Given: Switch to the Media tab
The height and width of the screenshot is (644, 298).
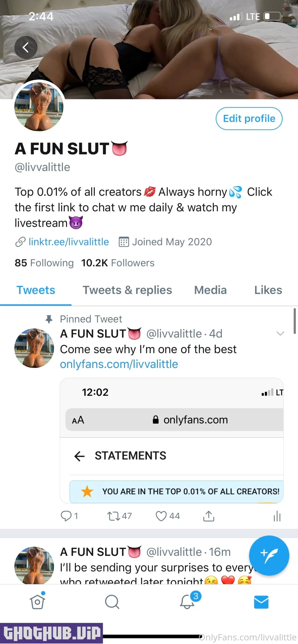Looking at the screenshot, I should click(210, 290).
